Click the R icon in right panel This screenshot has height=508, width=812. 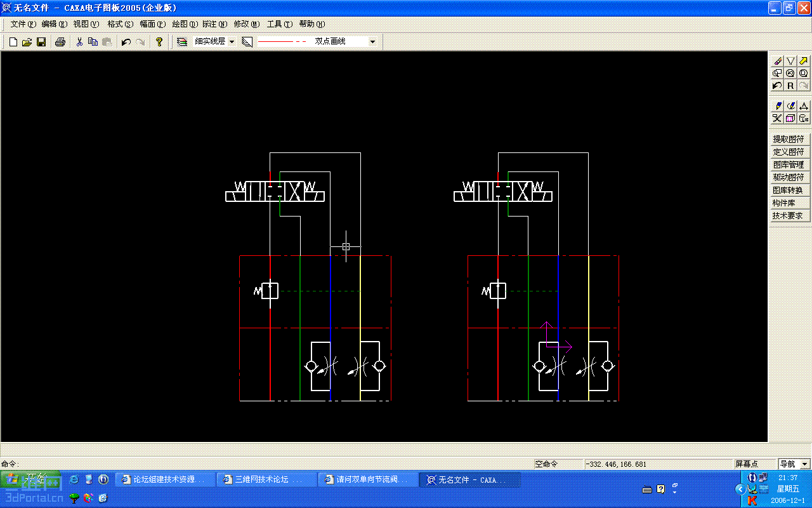(x=790, y=85)
